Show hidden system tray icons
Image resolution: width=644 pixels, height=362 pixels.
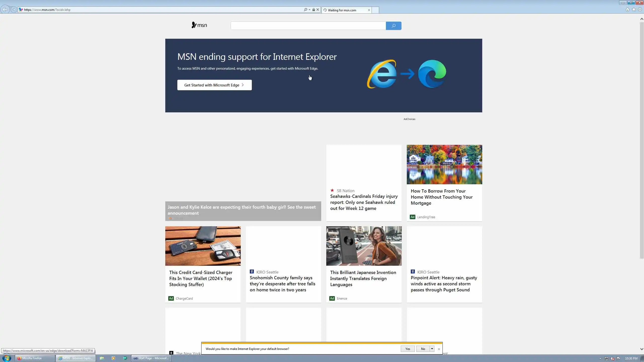(x=600, y=358)
